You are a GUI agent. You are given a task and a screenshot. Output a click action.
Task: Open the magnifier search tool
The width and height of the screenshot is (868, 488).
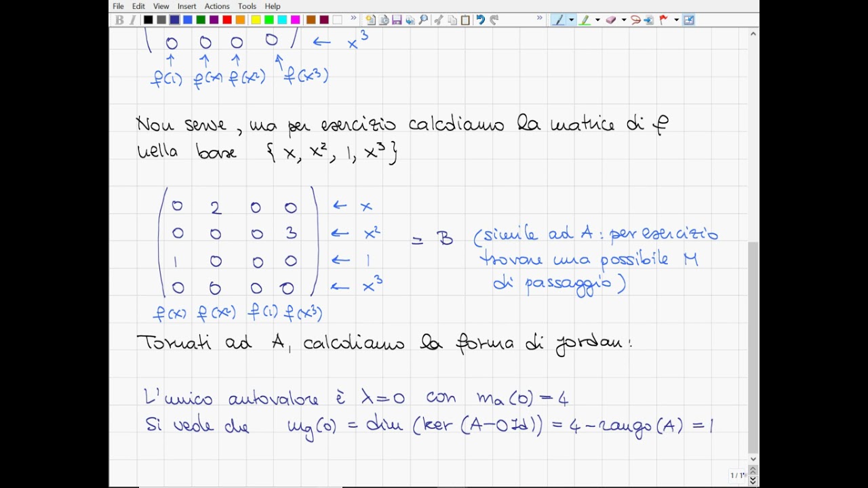coord(423,20)
